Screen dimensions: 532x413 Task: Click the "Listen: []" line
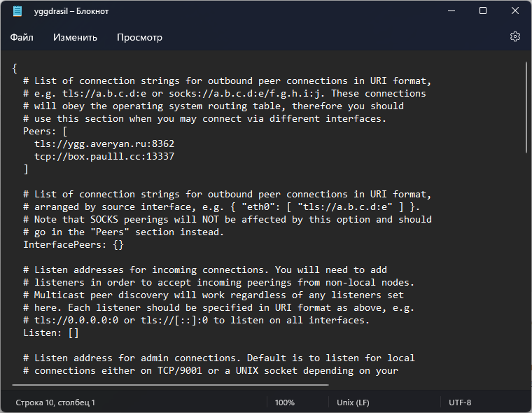pos(51,333)
